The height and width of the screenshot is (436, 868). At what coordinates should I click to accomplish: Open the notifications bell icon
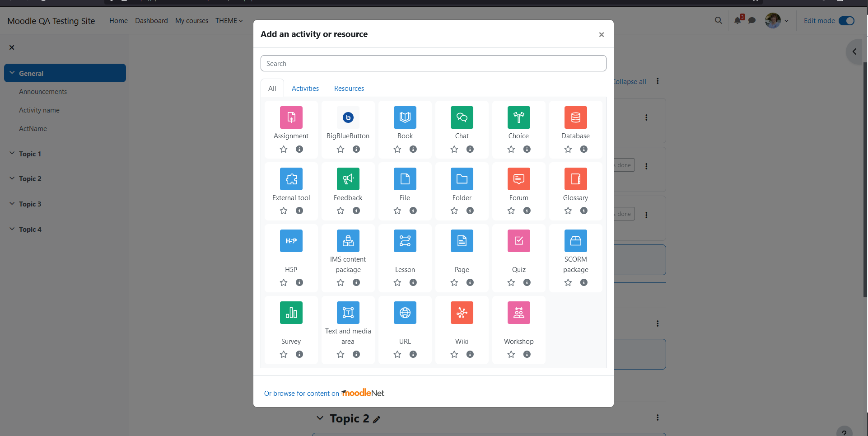click(x=737, y=20)
